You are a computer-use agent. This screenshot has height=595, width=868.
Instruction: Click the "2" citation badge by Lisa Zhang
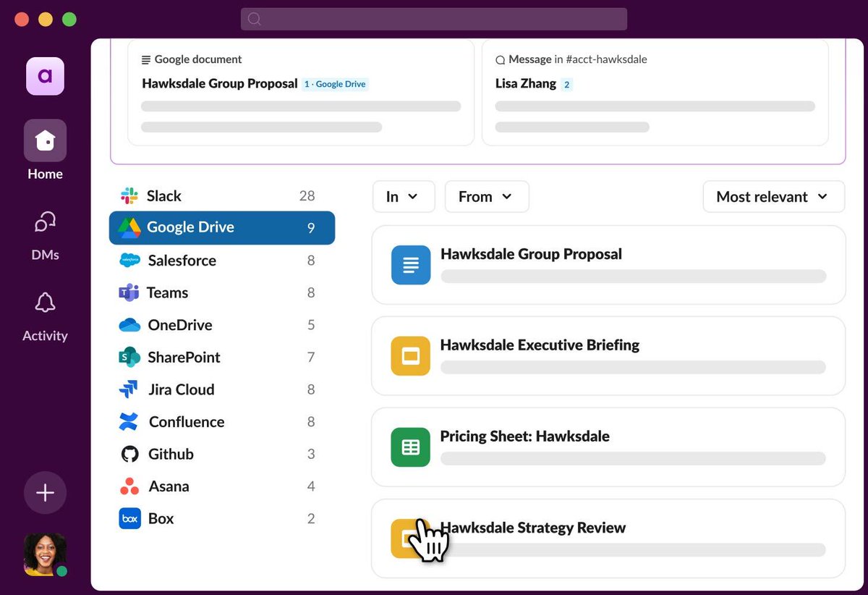pos(566,85)
